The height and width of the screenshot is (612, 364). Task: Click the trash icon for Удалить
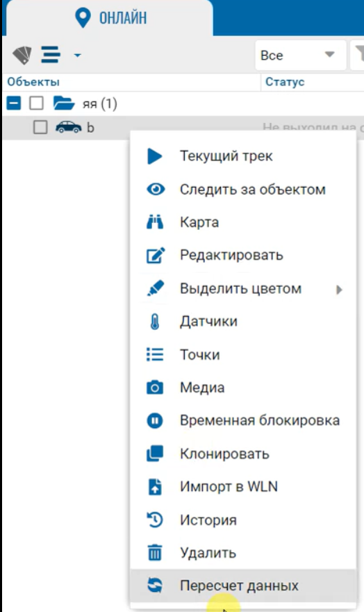(x=155, y=553)
